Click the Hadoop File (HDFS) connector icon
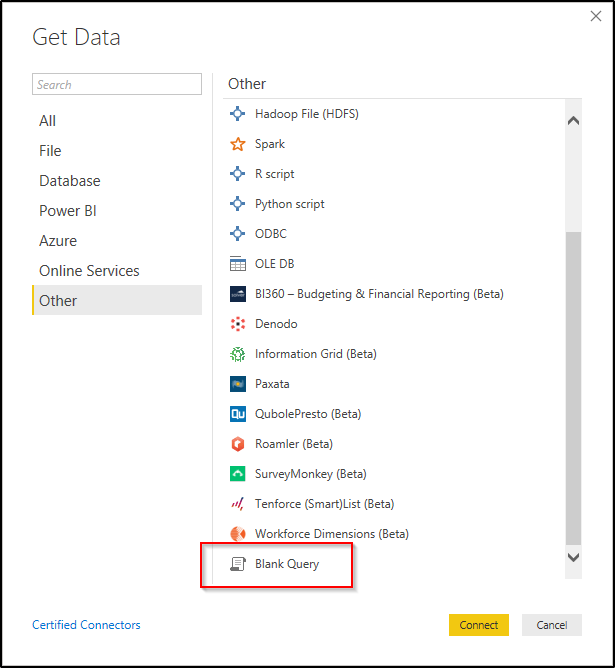The height and width of the screenshot is (668, 615). (x=238, y=114)
